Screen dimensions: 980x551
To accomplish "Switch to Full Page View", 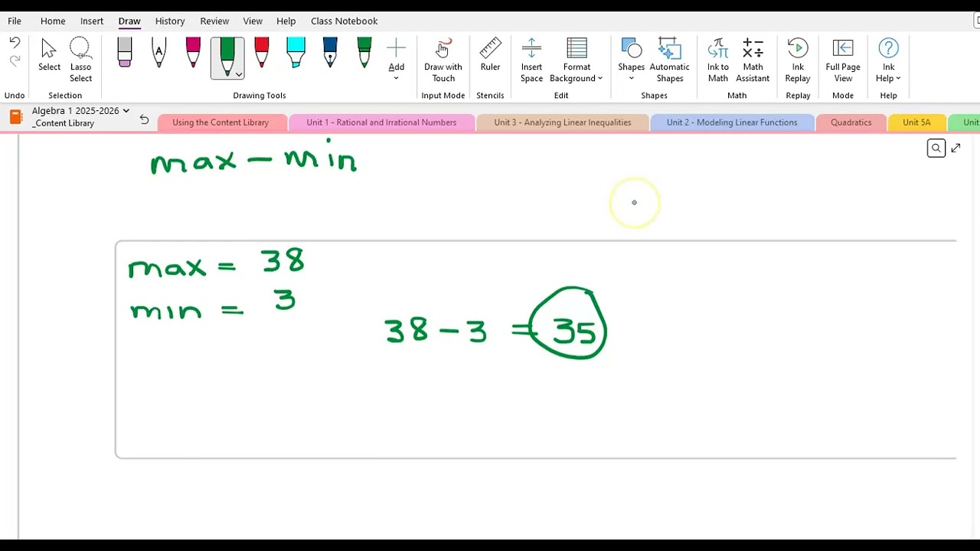I will (843, 60).
